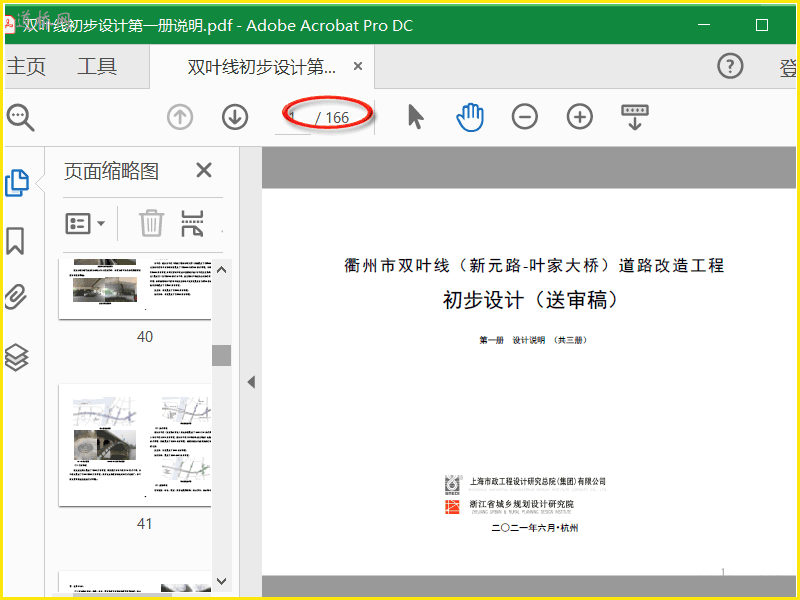The image size is (800, 600).
Task: Click the red institute logo
Action: pos(452,507)
